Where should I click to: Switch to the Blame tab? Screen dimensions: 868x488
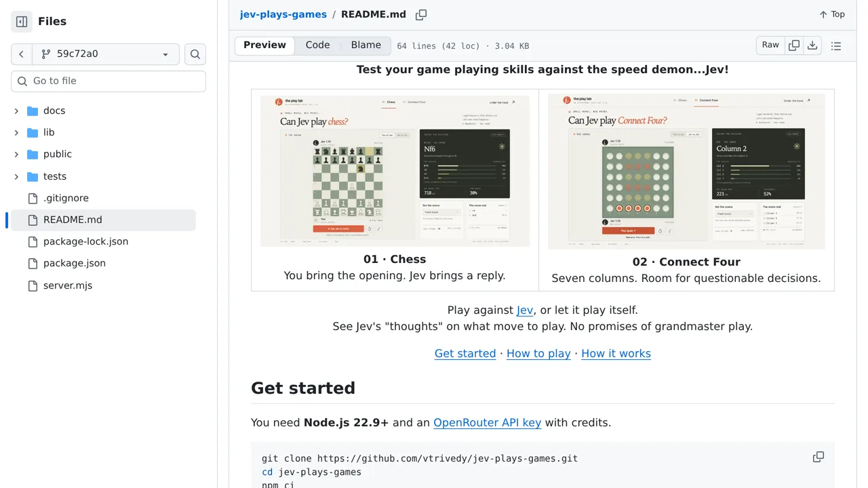point(366,45)
